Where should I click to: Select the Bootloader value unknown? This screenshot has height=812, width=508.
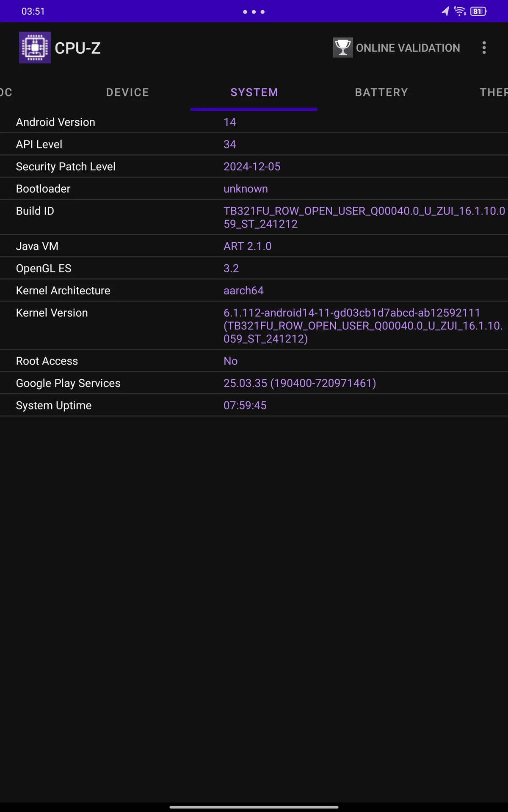pos(246,189)
